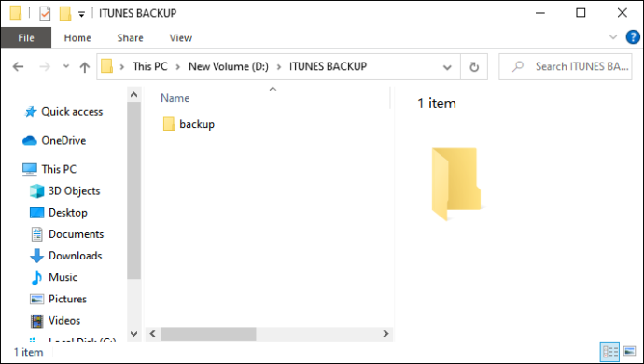Viewport: 644px width, 364px height.
Task: Switch to the View ribbon tab
Action: tap(181, 37)
